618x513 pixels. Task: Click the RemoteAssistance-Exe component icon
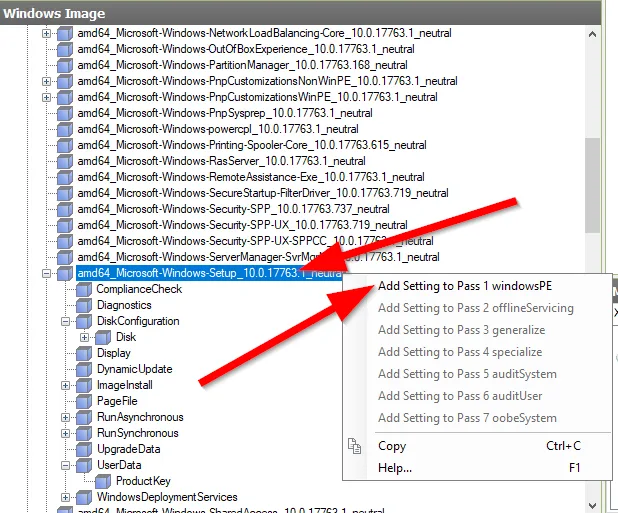[65, 177]
